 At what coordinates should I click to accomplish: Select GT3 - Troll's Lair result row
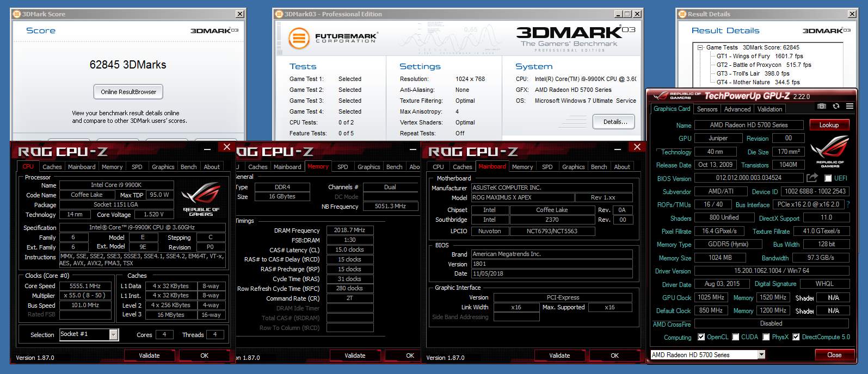click(x=753, y=73)
